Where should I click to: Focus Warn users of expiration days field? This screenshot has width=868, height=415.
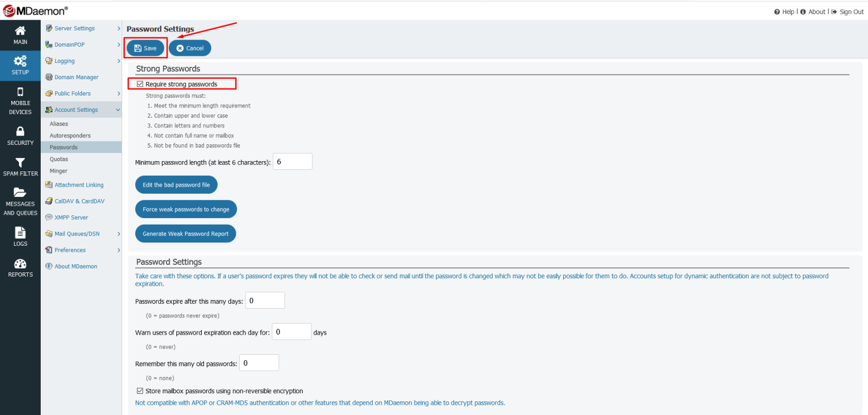(x=292, y=332)
